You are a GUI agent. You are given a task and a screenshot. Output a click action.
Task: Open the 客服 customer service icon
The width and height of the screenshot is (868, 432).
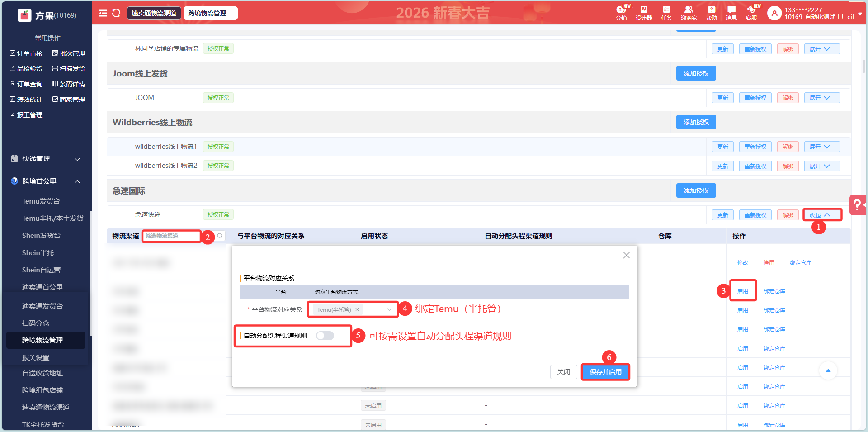pos(751,13)
